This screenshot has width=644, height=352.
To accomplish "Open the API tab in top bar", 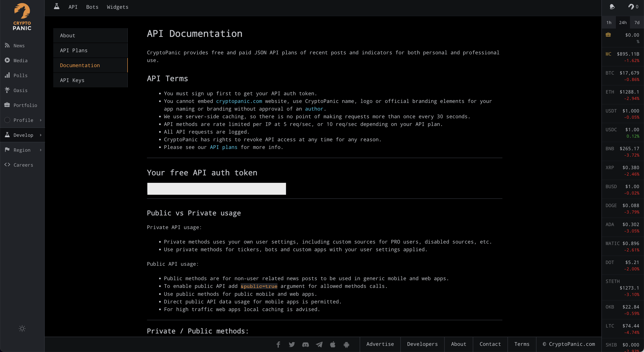I will 73,7.
